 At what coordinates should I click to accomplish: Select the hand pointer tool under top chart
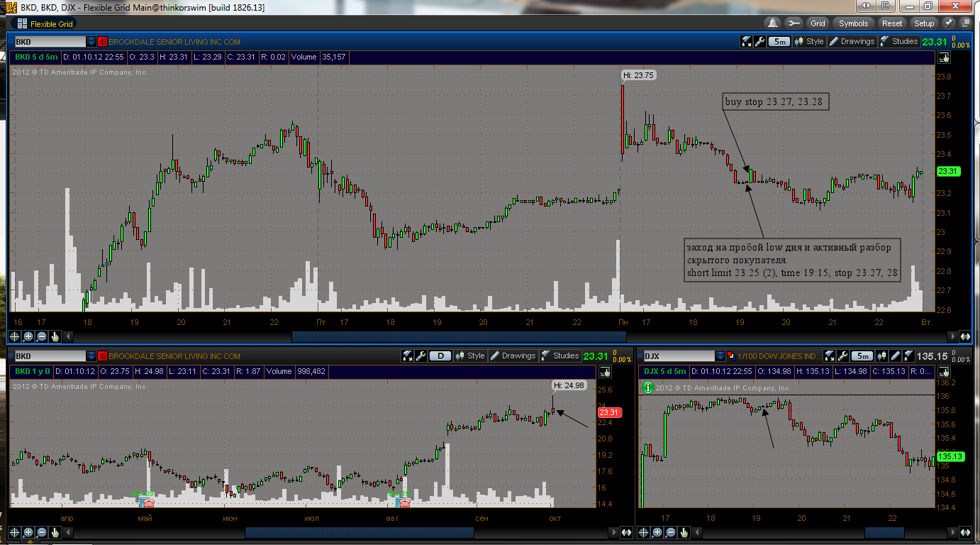55,336
